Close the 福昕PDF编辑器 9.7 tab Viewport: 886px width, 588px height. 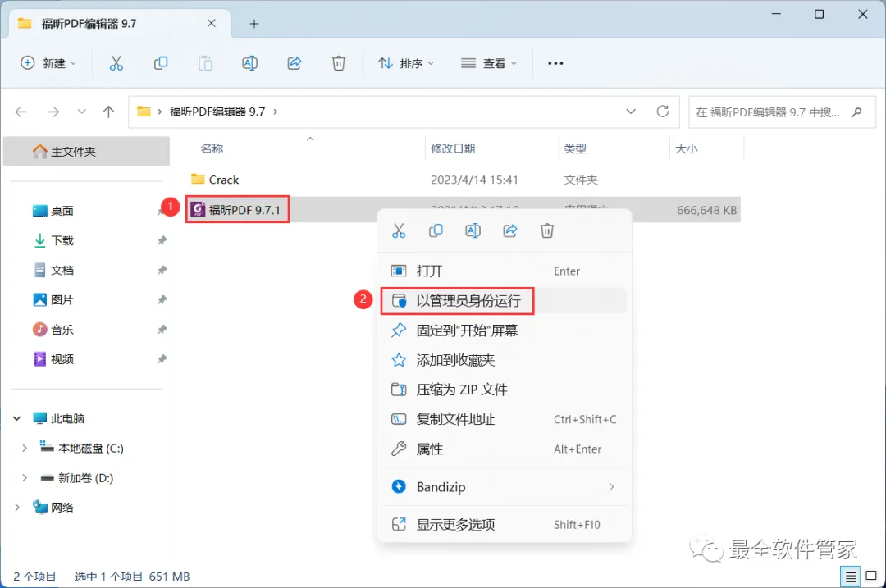point(212,23)
